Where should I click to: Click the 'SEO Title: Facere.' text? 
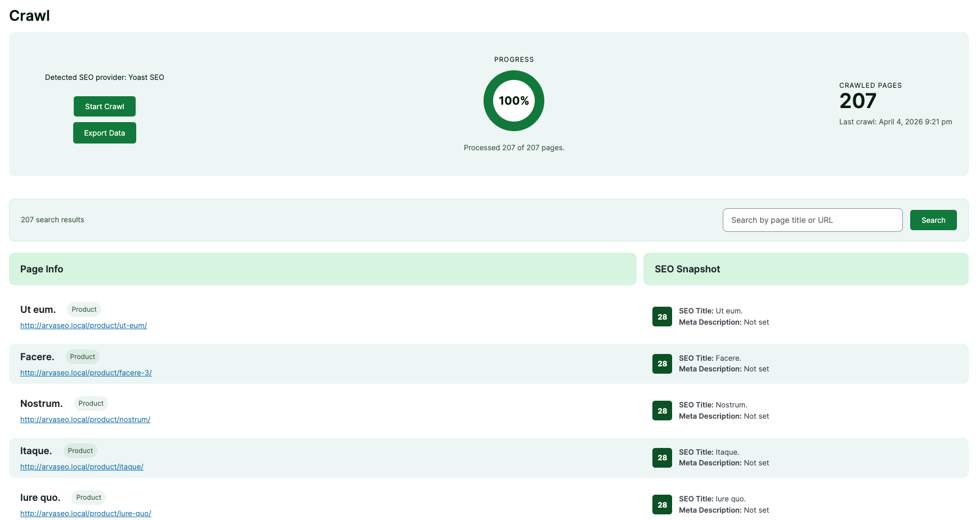[710, 358]
